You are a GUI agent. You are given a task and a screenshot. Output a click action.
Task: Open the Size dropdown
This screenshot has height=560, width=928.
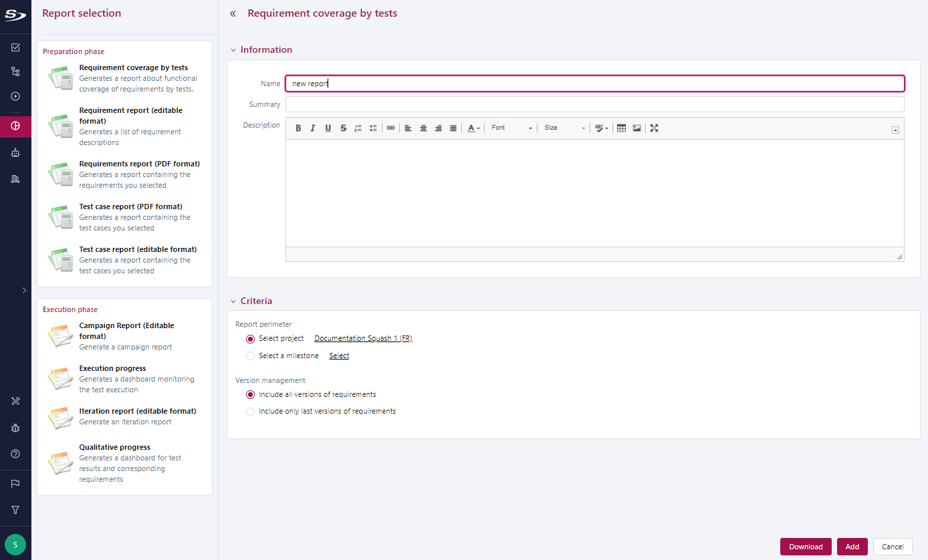(564, 128)
